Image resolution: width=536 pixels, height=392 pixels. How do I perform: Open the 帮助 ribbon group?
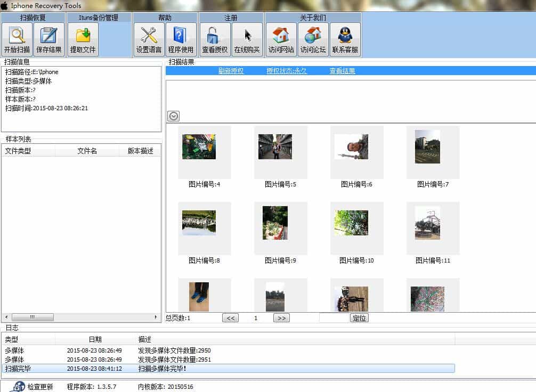coord(165,18)
